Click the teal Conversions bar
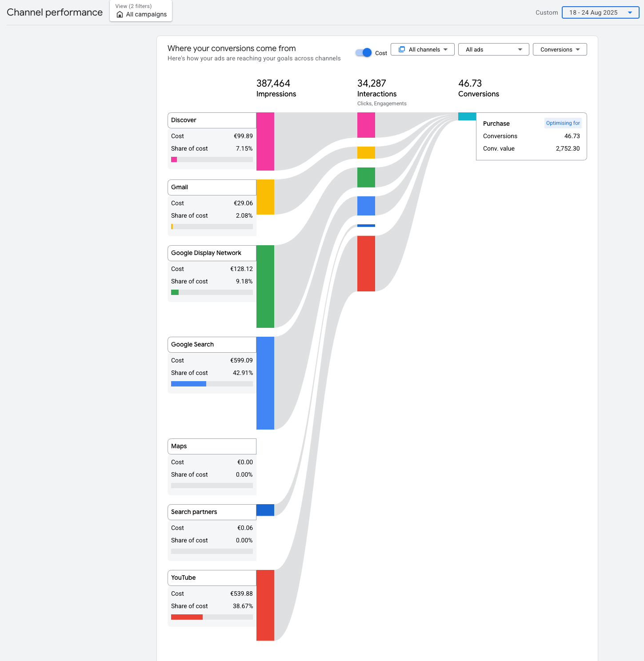Image resolution: width=644 pixels, height=661 pixels. tap(467, 116)
